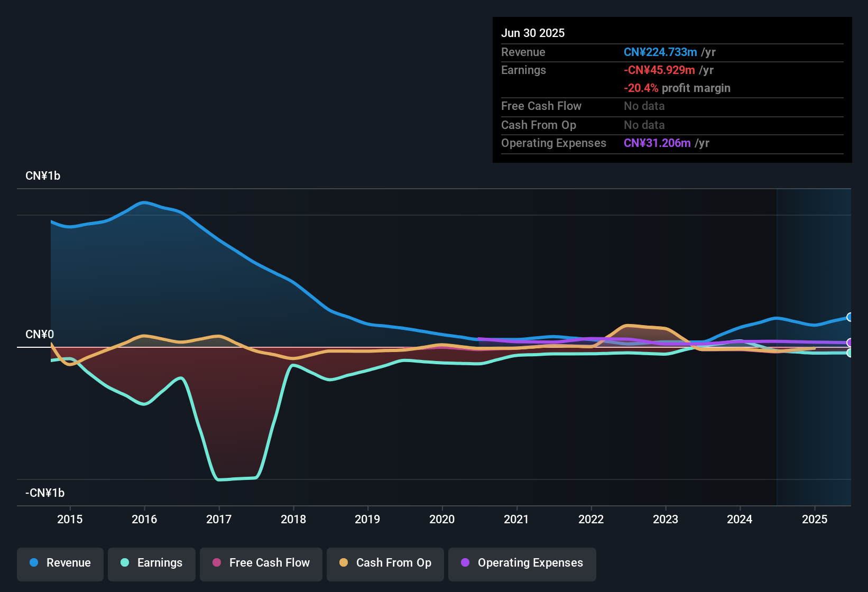
Task: Click the purple Operating Expenses legend dot
Action: pyautogui.click(x=465, y=563)
